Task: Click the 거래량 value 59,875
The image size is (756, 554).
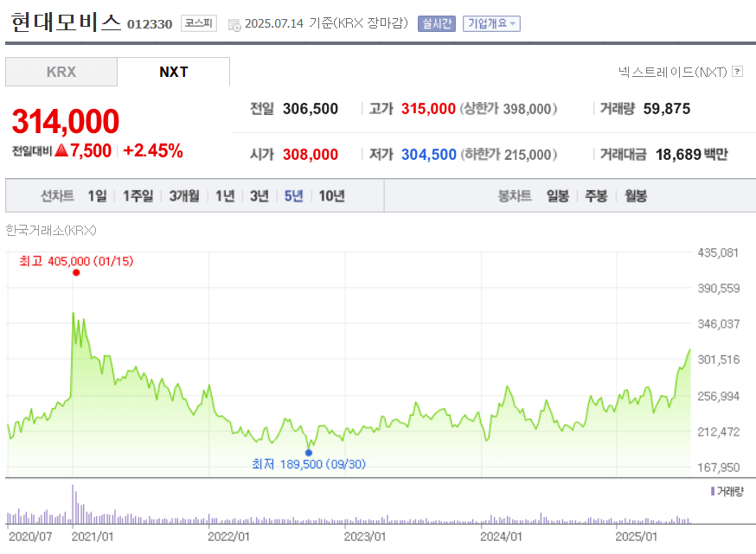Action: (667, 109)
